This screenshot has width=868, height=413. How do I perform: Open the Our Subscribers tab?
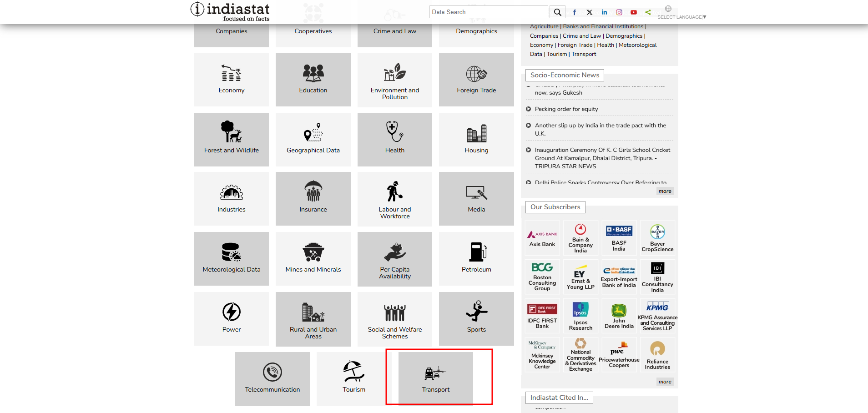pos(555,207)
